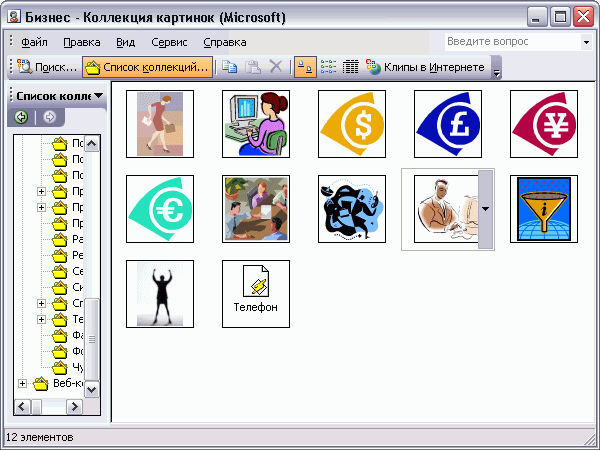Image resolution: width=600 pixels, height=450 pixels.
Task: Open the help question dropdown arrow
Action: pyautogui.click(x=586, y=42)
